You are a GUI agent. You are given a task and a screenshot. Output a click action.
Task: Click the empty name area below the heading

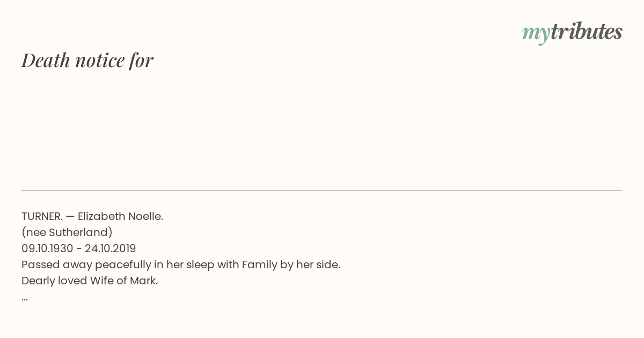click(x=322, y=129)
